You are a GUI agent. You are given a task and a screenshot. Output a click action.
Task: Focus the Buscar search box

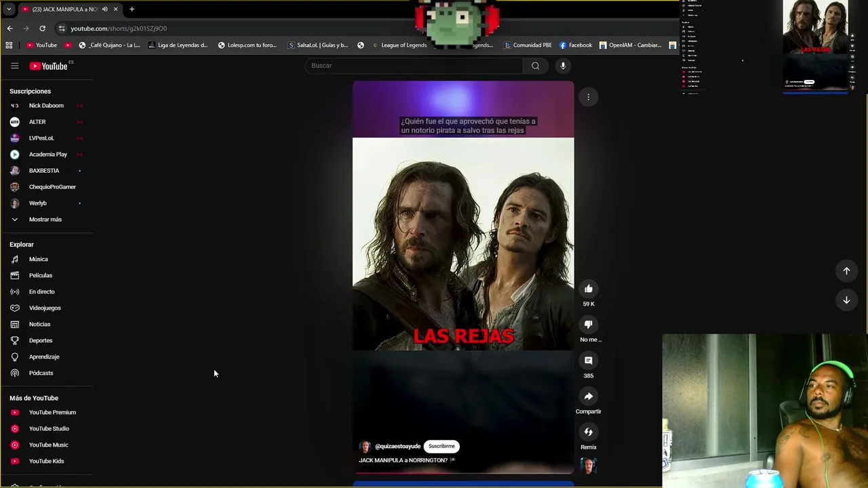[414, 66]
